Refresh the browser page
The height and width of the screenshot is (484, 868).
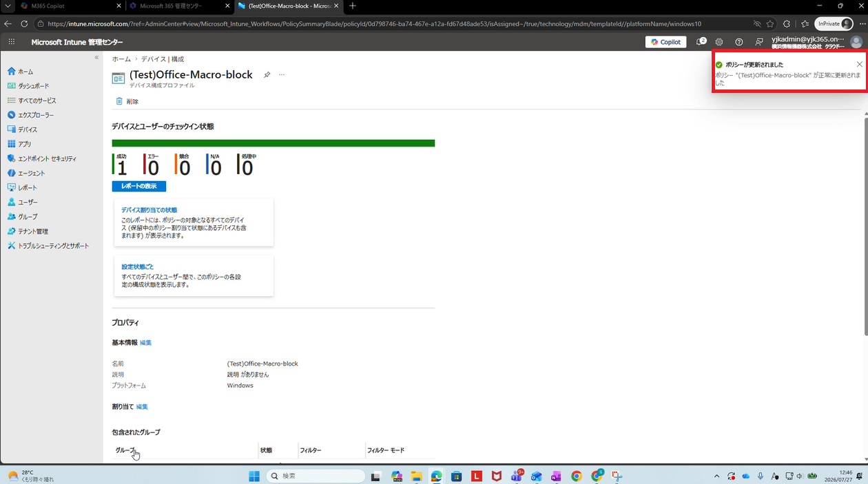[x=24, y=23]
